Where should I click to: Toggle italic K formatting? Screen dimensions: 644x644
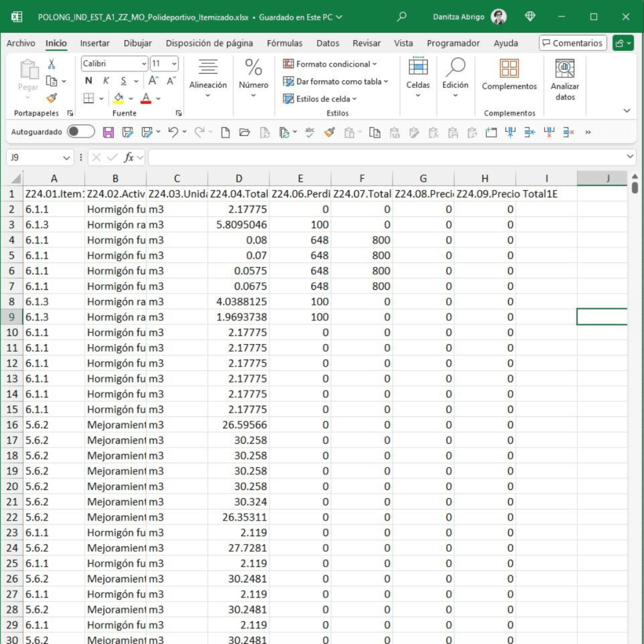(106, 80)
